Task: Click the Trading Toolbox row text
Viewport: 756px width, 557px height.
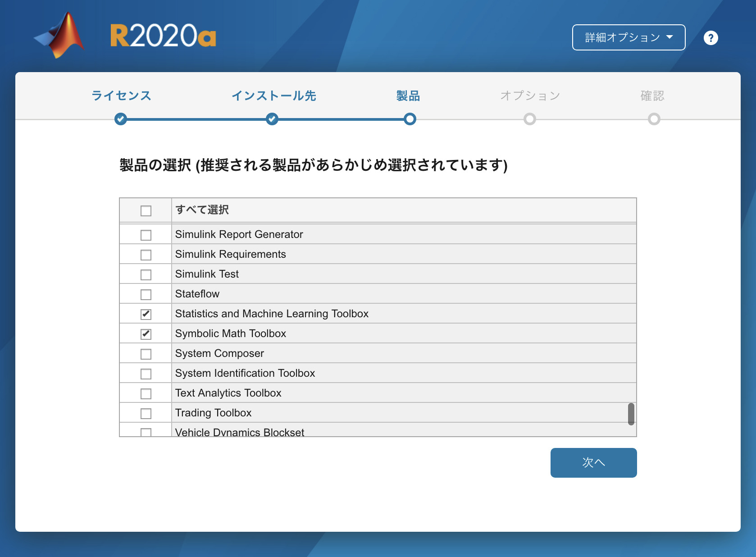Action: coord(213,413)
